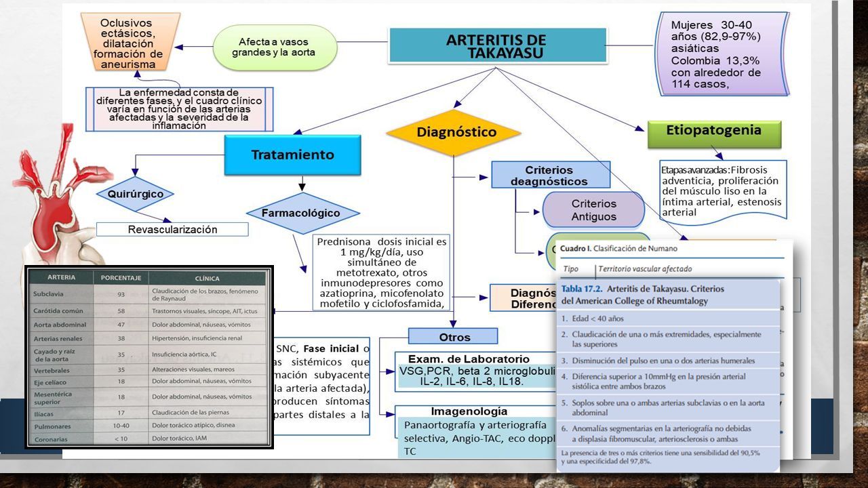Select 'Insuficiencia aórtica, IC' cell
868x488 pixels.
[x=208, y=354]
